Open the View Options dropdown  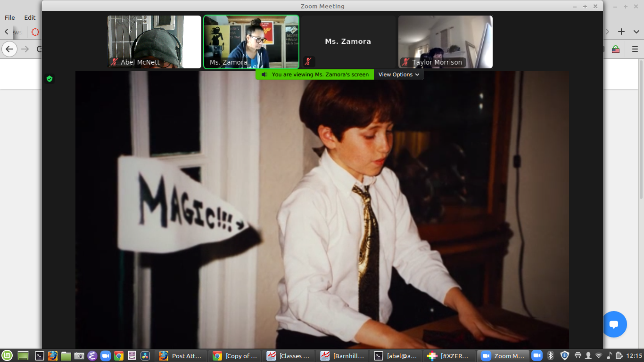(x=399, y=74)
